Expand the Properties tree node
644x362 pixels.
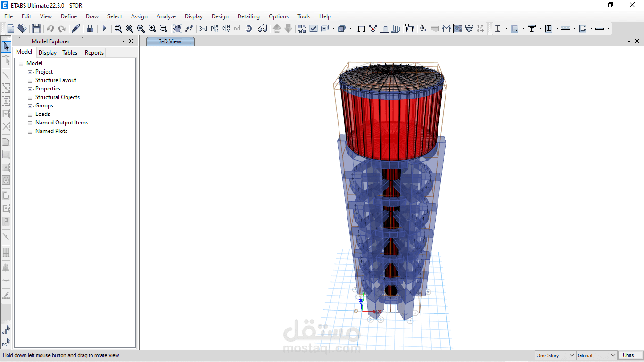tap(30, 89)
